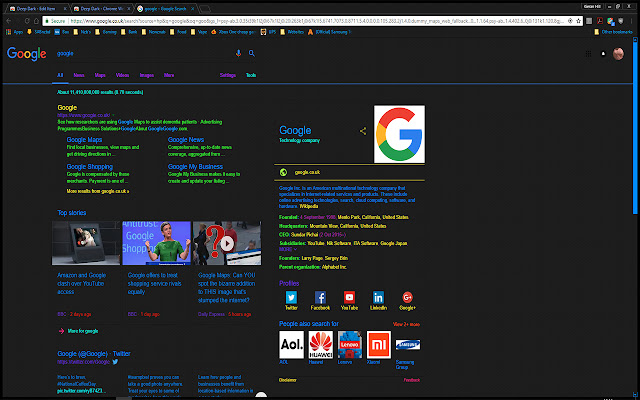The height and width of the screenshot is (400, 640).
Task: Open the Facebook profile icon
Action: pyautogui.click(x=321, y=297)
